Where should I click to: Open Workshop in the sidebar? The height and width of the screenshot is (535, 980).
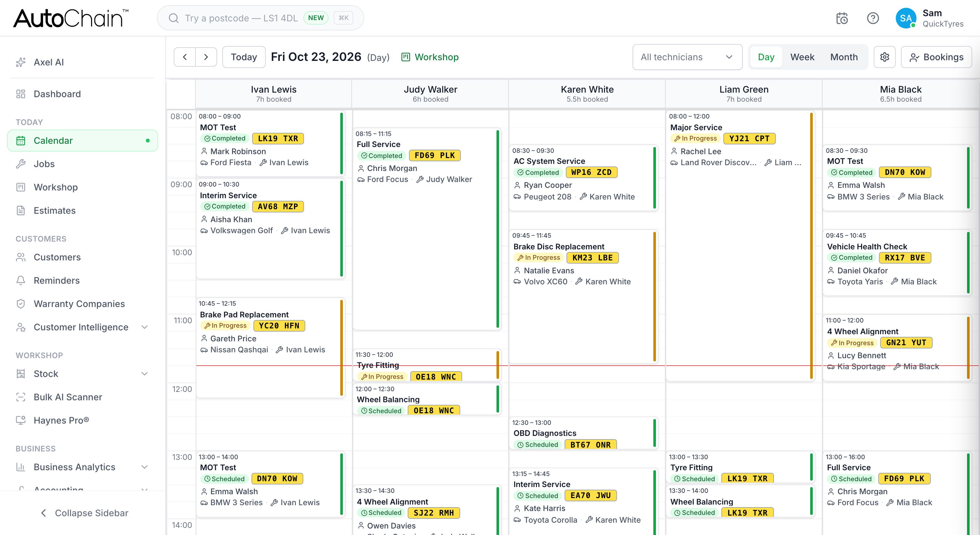click(x=83, y=187)
